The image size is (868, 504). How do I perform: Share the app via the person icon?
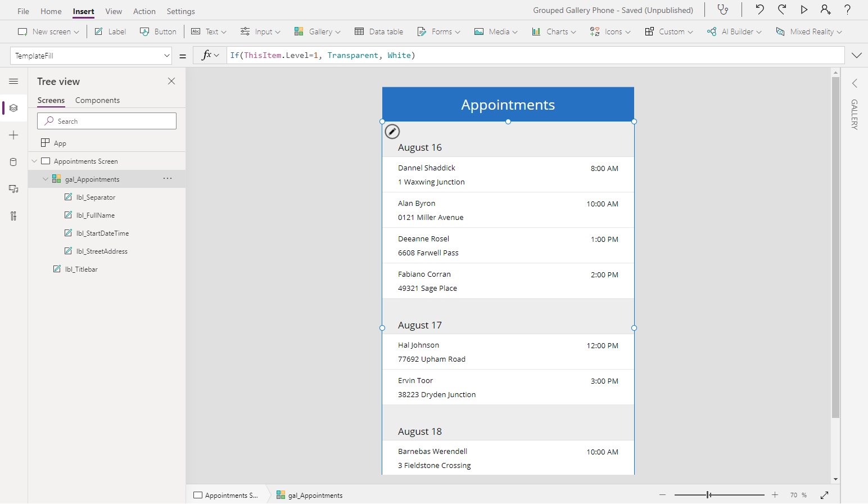click(825, 10)
